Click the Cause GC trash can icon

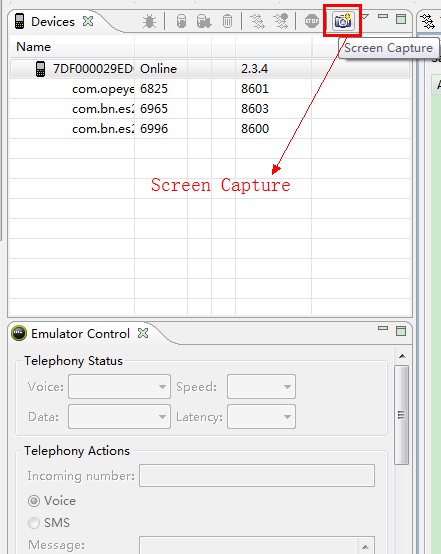(227, 21)
